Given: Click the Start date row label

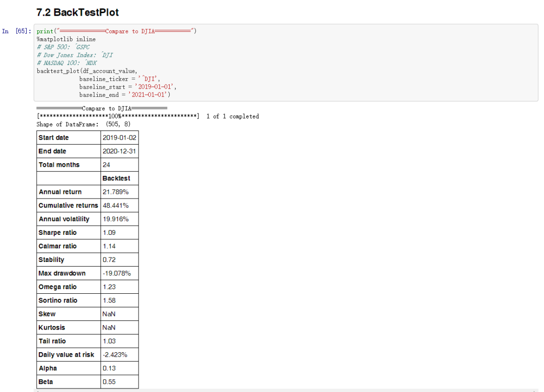Looking at the screenshot, I should [x=69, y=138].
